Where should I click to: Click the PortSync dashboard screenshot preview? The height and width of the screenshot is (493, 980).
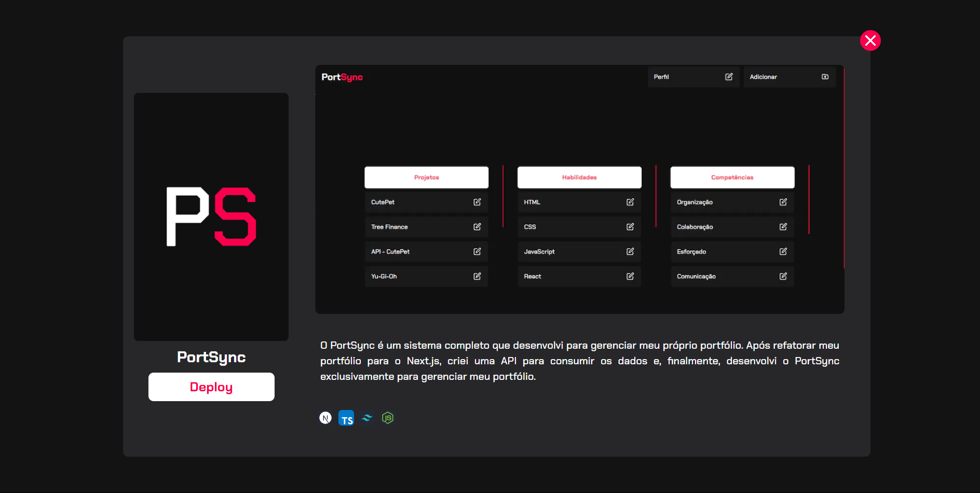click(580, 189)
